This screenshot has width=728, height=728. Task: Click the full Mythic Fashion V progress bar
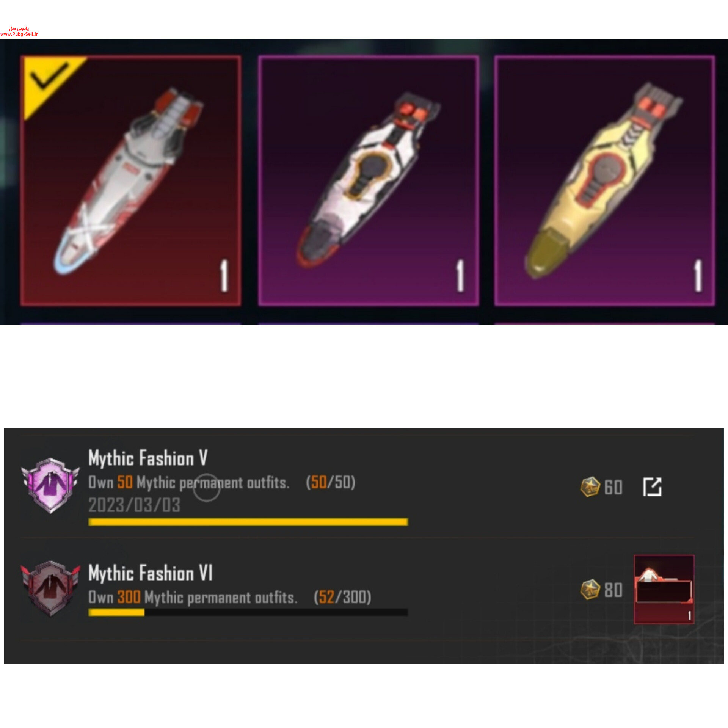(x=248, y=522)
